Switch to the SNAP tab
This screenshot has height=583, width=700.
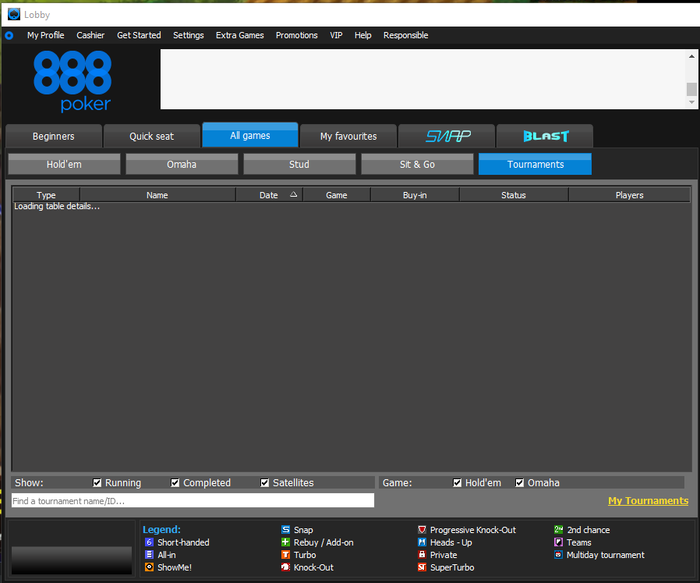coord(446,136)
